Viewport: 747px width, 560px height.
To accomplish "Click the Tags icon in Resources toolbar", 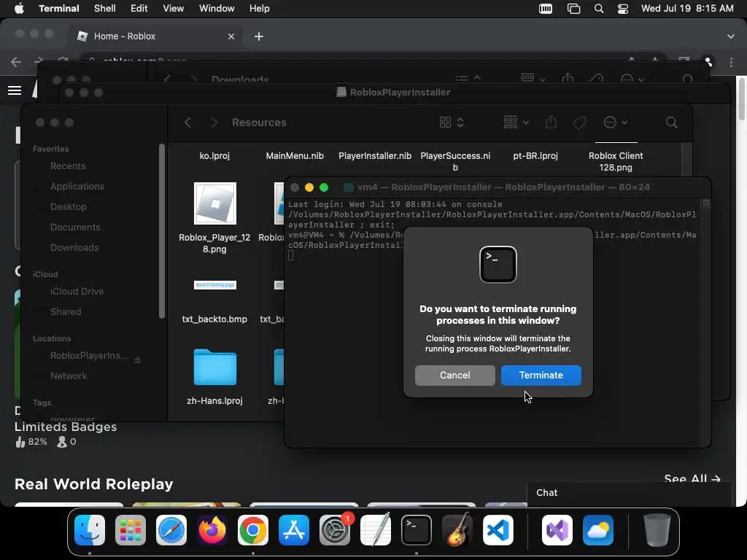I will [x=580, y=122].
